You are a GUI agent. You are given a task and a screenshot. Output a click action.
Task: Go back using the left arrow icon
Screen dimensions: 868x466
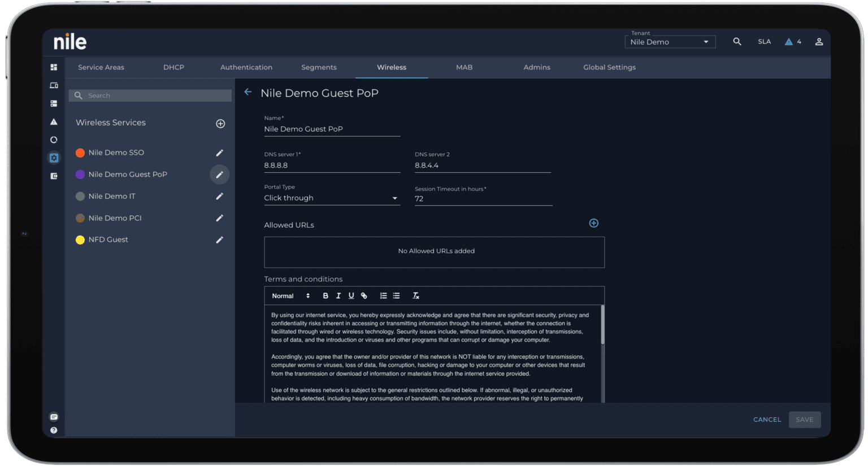click(x=248, y=92)
